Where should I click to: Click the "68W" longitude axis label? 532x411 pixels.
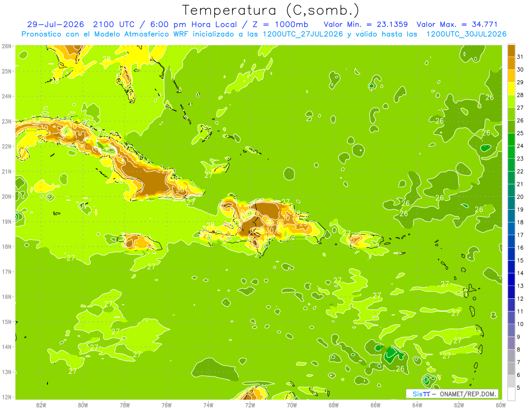coord(333,405)
